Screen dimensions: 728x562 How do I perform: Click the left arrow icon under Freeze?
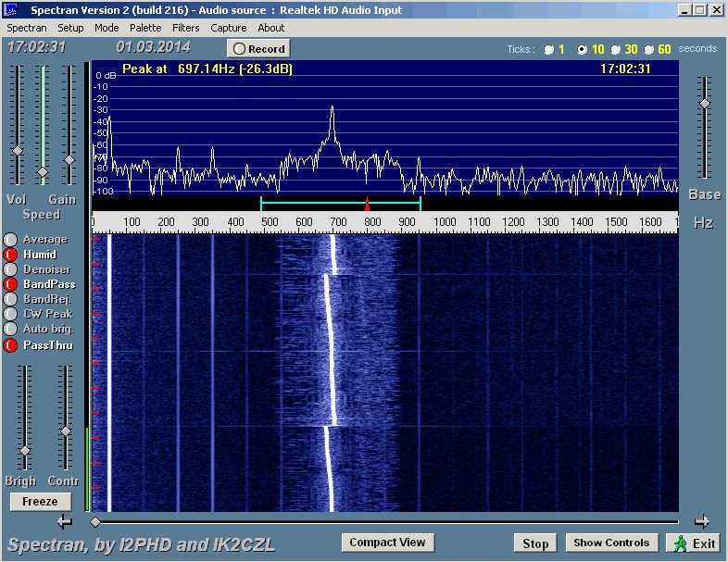pyautogui.click(x=64, y=522)
